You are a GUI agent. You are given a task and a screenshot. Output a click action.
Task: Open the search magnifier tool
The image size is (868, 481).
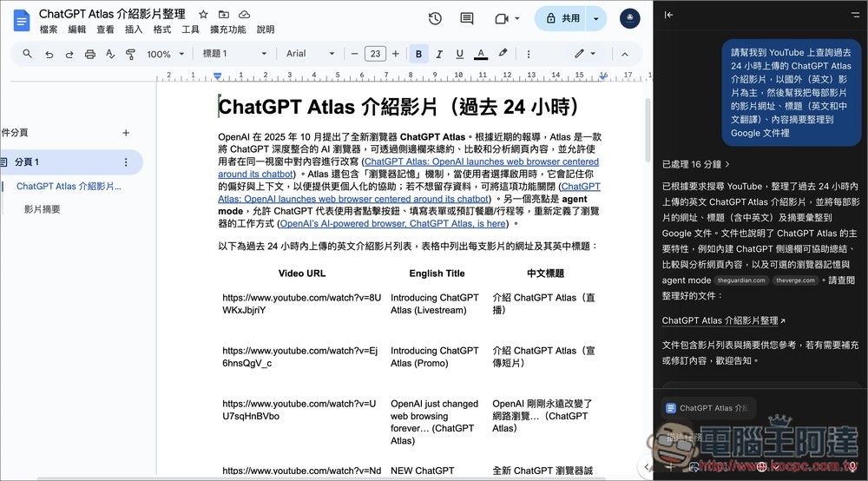point(27,54)
